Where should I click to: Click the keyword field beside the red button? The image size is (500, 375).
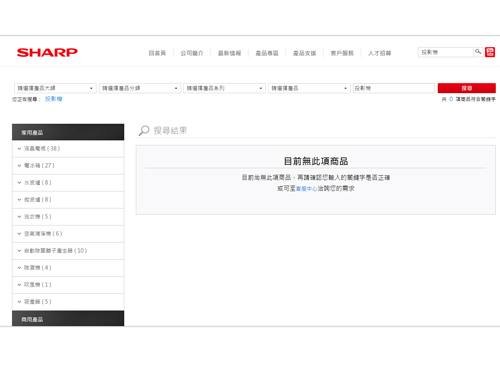(x=394, y=88)
